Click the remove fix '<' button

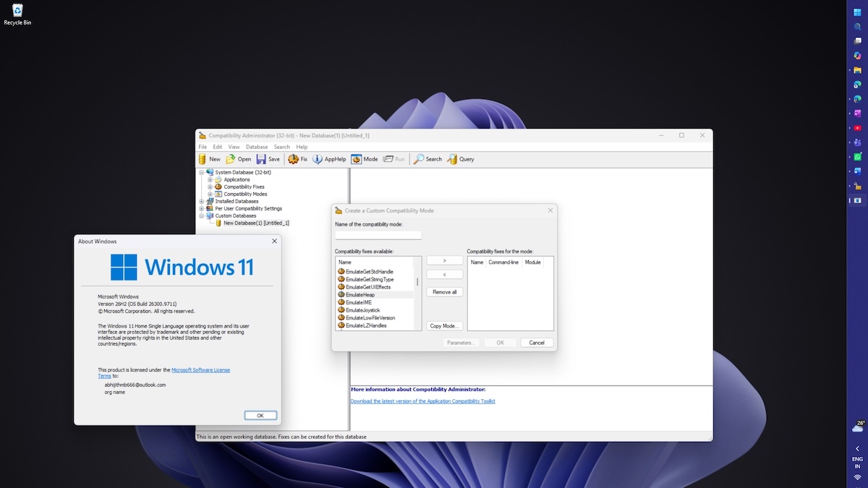444,275
